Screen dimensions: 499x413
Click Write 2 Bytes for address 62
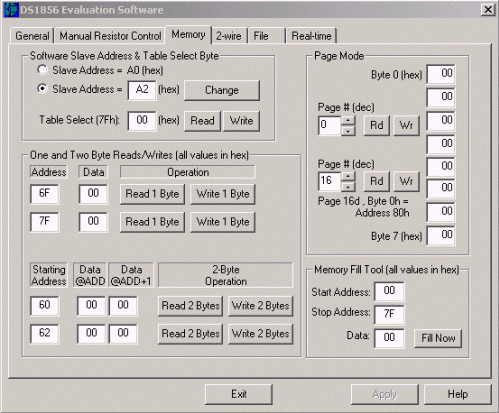tap(260, 334)
